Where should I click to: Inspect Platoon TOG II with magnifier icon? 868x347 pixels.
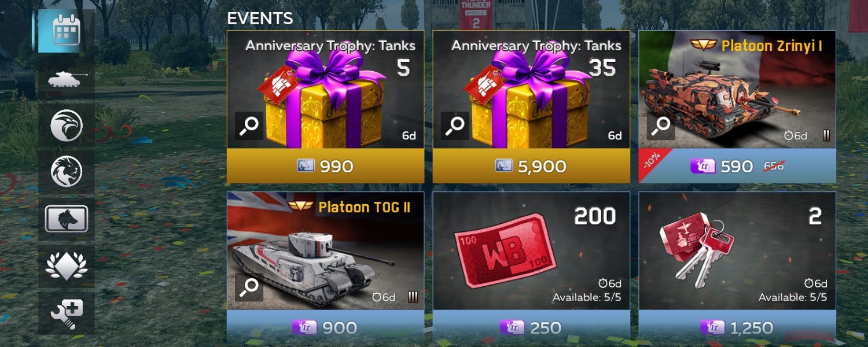(249, 287)
